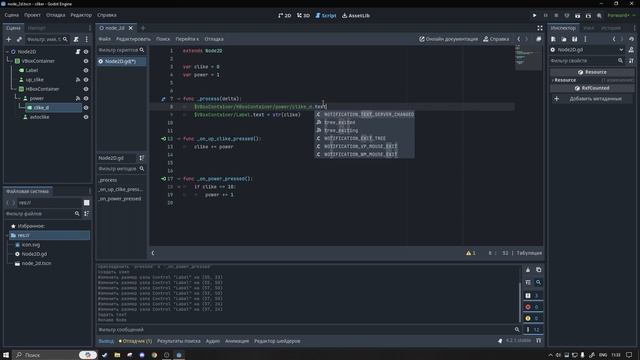640x360 pixels.
Task: Switch to the AssetLib workspace
Action: coord(356,16)
